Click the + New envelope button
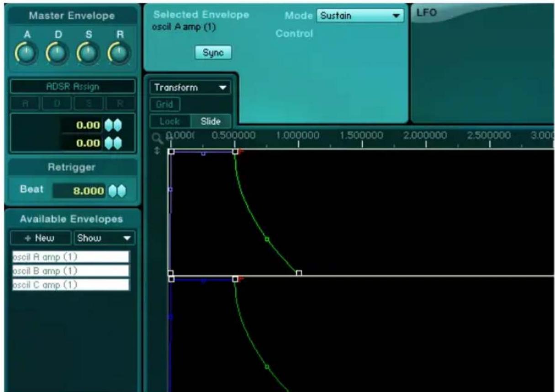 tap(41, 238)
